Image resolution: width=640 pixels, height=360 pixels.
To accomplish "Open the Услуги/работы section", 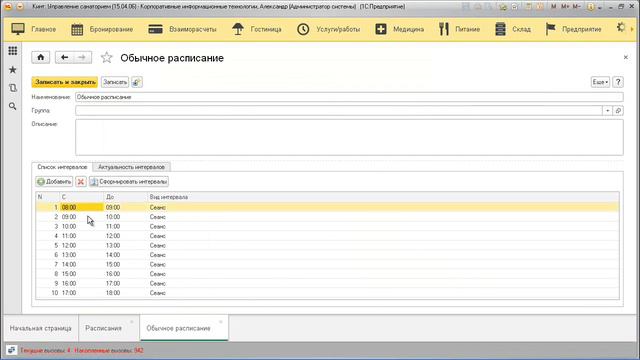I will [329, 29].
